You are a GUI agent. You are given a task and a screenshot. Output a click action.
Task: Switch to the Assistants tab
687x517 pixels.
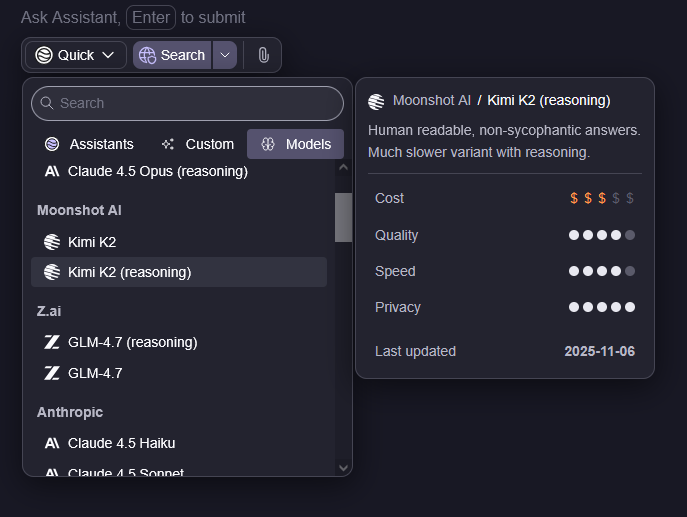point(89,144)
